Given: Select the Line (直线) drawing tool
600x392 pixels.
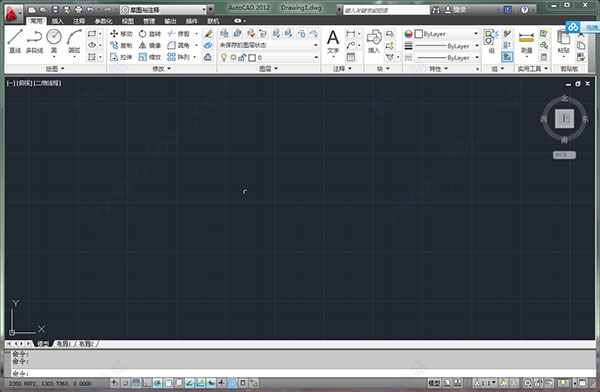Looking at the screenshot, I should pyautogui.click(x=15, y=41).
